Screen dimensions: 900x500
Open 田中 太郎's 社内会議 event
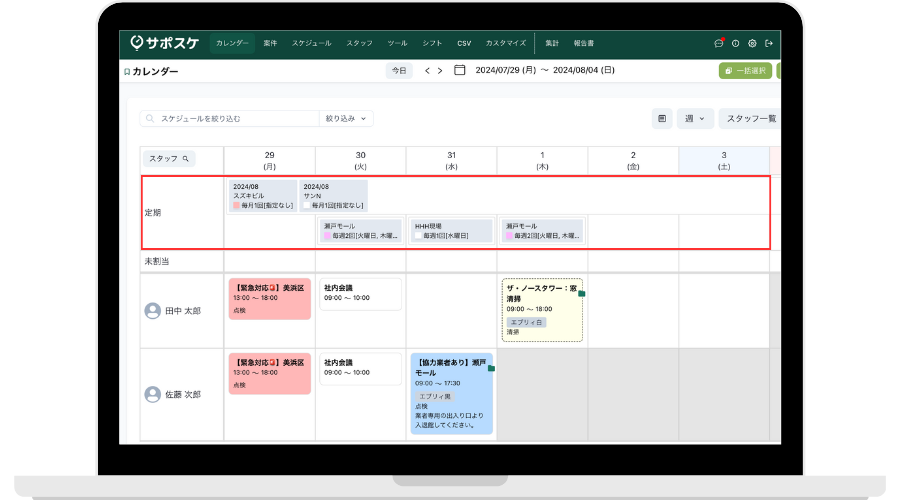[x=360, y=294]
